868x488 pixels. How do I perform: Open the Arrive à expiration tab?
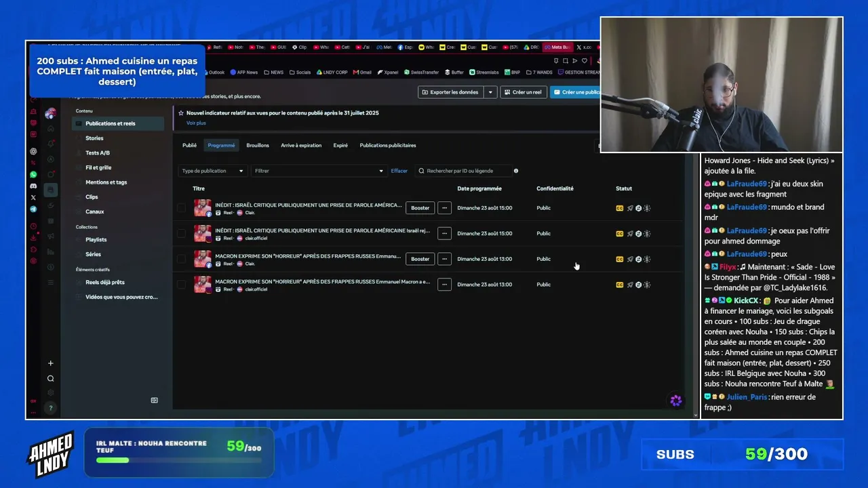pyautogui.click(x=301, y=145)
